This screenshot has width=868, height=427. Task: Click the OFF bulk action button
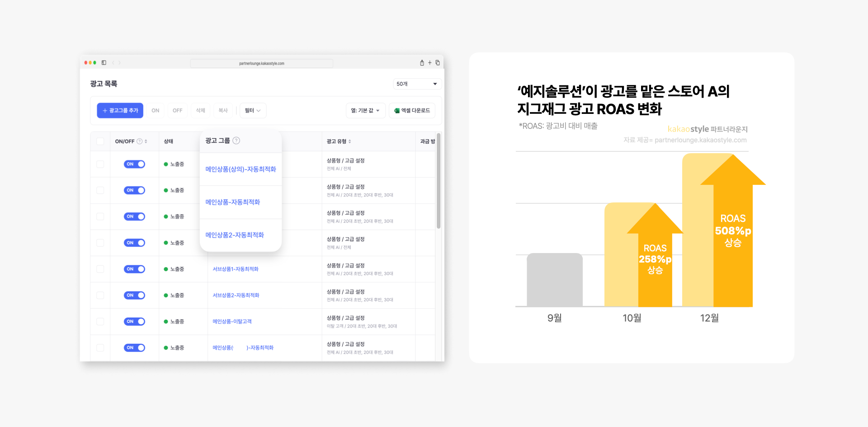[178, 111]
